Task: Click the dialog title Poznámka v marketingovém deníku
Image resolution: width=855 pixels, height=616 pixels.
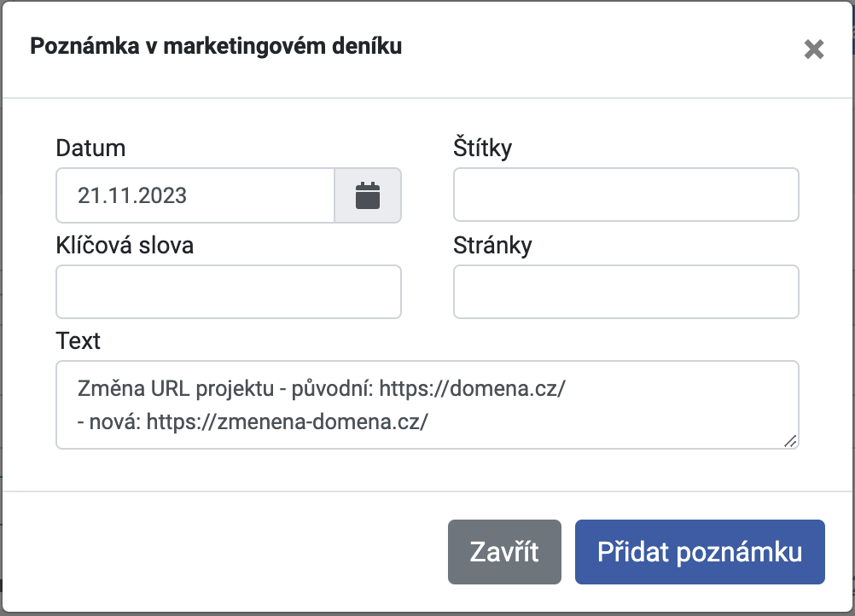Action: [x=216, y=46]
